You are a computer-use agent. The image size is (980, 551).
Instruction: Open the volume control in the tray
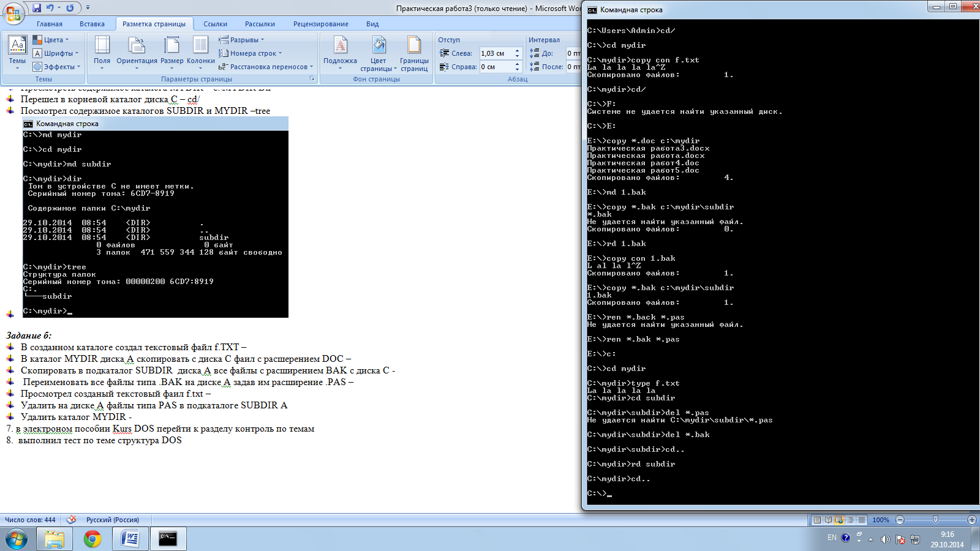coord(885,539)
